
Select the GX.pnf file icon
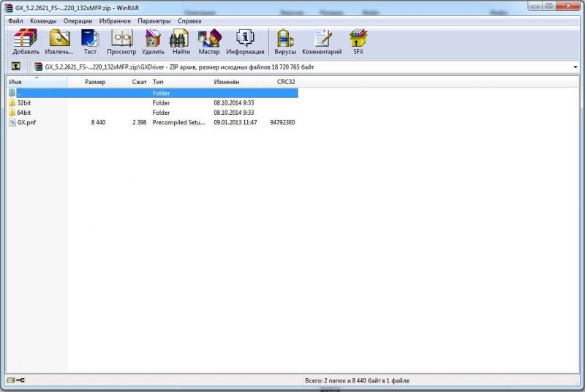(x=12, y=122)
